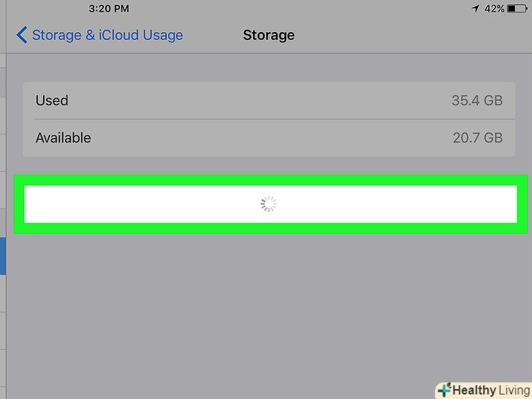Go back to Storage & iCloud Usage
Screen dimensions: 532x399
tap(107, 35)
